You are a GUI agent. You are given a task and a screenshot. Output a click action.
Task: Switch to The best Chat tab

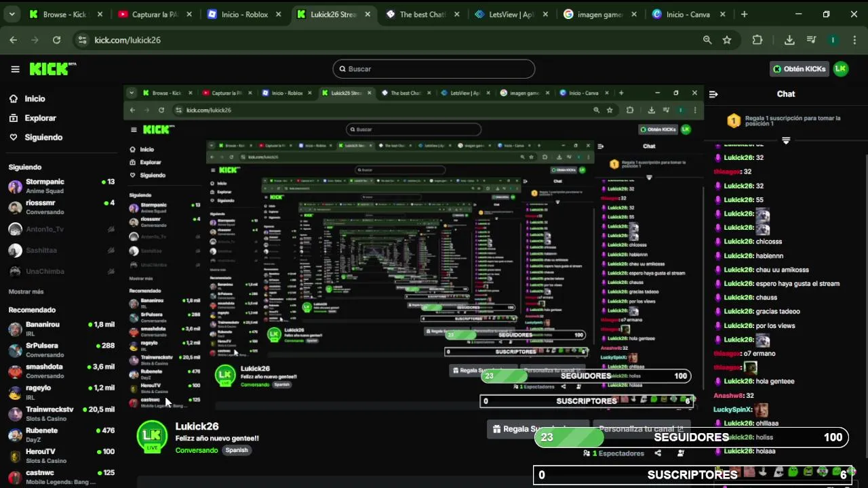[423, 14]
